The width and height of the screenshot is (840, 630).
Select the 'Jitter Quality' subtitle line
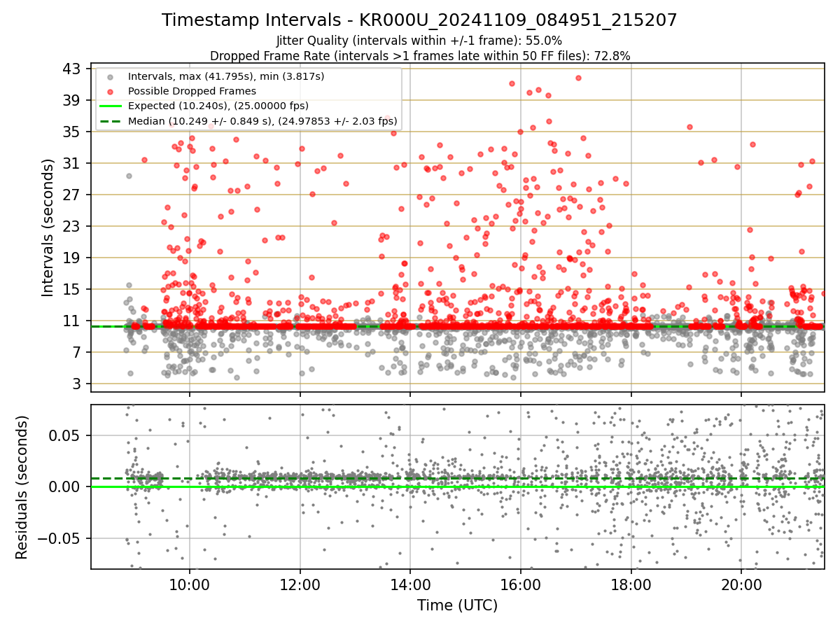click(x=419, y=41)
